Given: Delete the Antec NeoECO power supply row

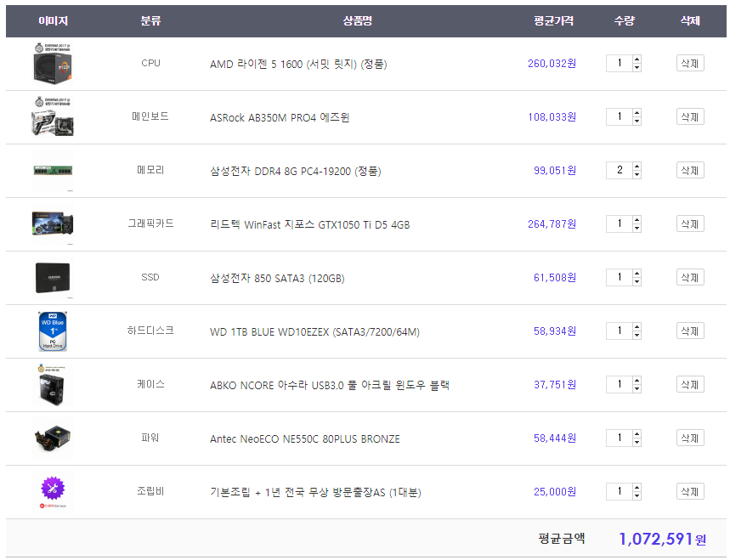Looking at the screenshot, I should coord(690,438).
